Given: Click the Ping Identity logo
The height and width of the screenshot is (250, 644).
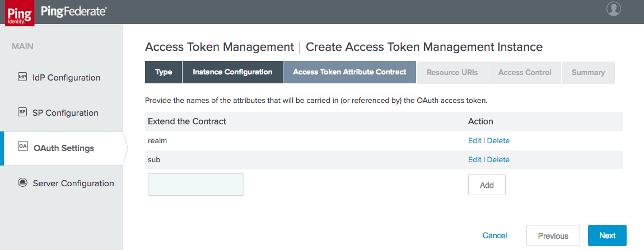Looking at the screenshot, I should (20, 13).
